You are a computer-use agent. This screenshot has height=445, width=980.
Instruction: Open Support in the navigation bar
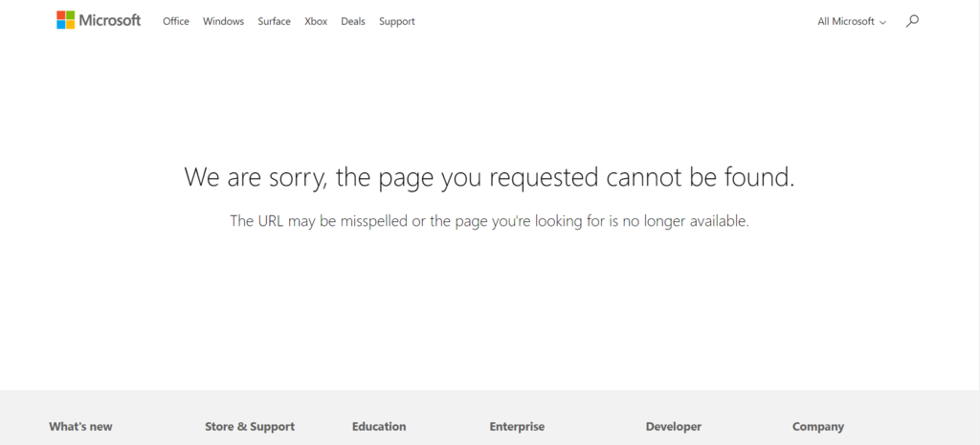point(397,21)
